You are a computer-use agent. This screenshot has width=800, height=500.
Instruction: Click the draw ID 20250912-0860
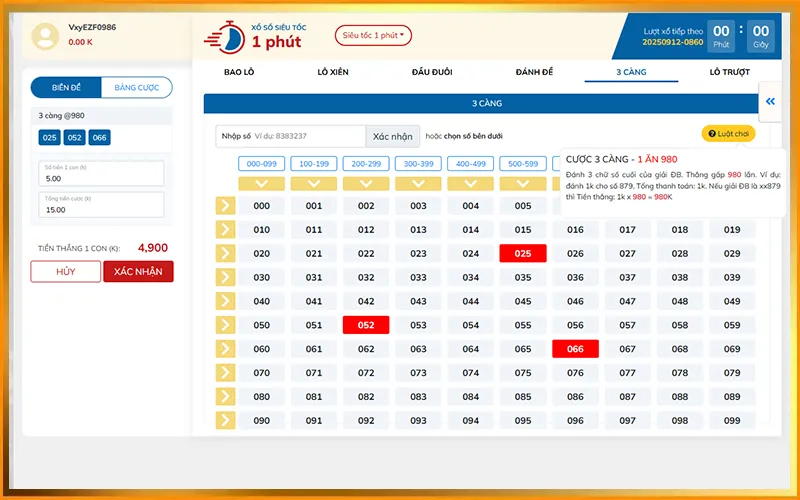pos(672,42)
